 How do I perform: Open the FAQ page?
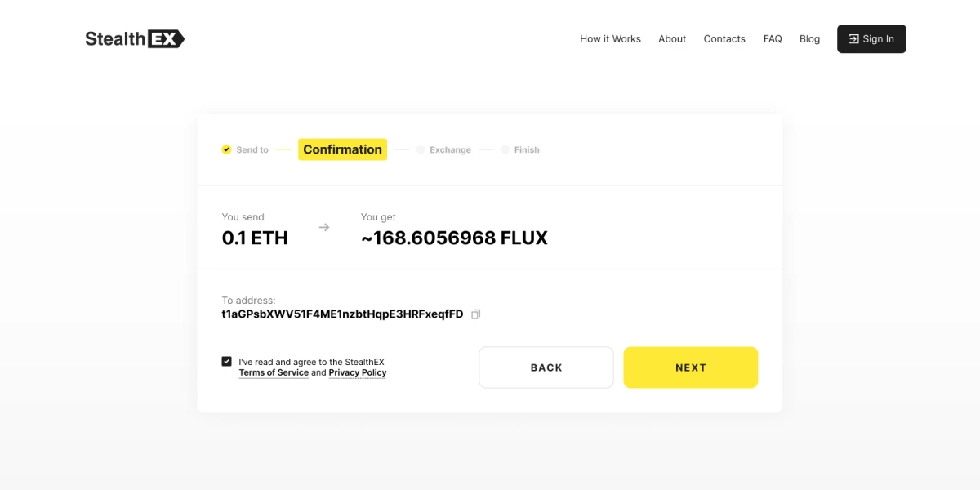(773, 38)
